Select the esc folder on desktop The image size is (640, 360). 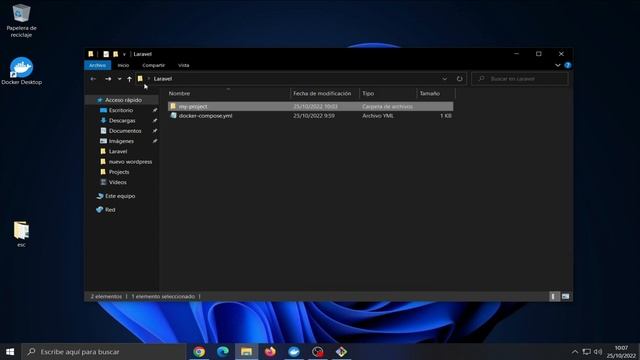[x=21, y=234]
